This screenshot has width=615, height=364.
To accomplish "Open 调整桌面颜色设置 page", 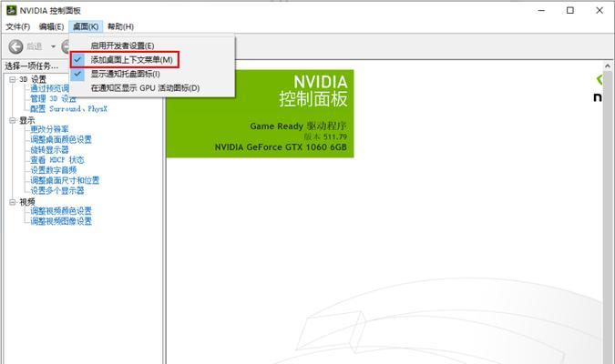I will 61,139.
